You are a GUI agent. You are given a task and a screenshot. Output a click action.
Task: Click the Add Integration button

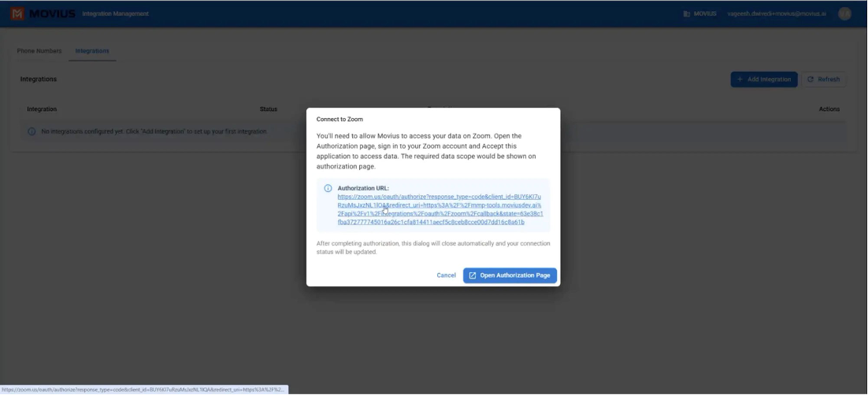click(x=764, y=79)
